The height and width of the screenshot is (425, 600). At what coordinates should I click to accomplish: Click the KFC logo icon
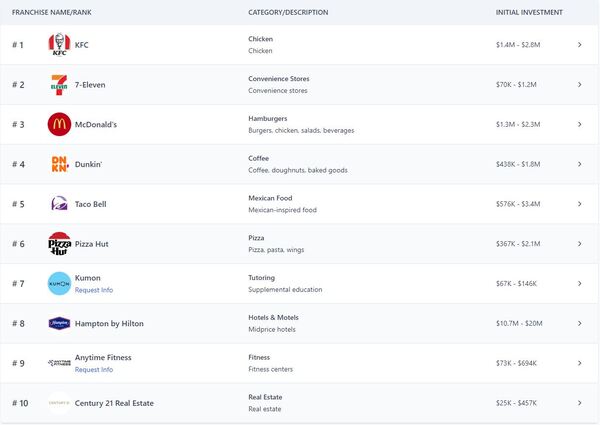click(x=59, y=44)
